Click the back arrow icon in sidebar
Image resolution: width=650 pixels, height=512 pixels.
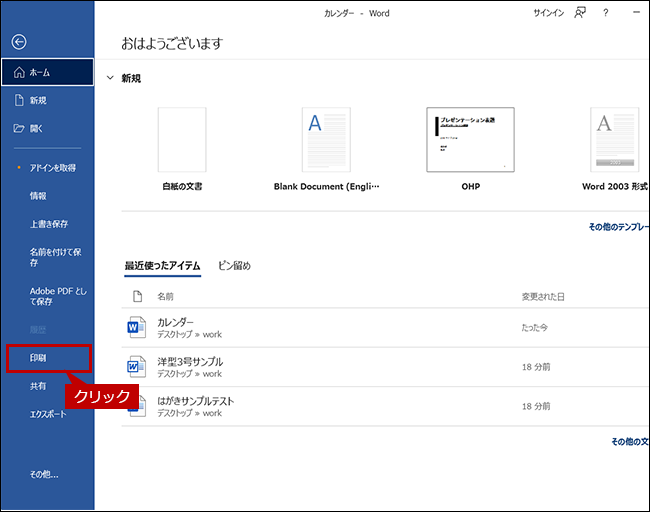[x=19, y=42]
